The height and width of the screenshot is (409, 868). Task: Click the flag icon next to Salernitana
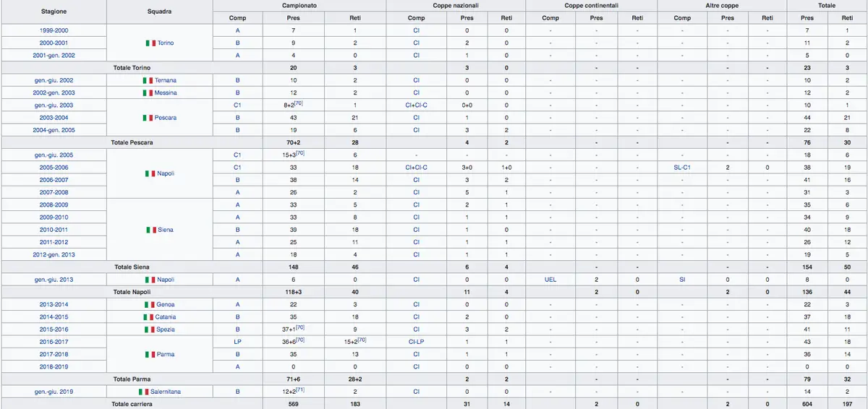142,392
